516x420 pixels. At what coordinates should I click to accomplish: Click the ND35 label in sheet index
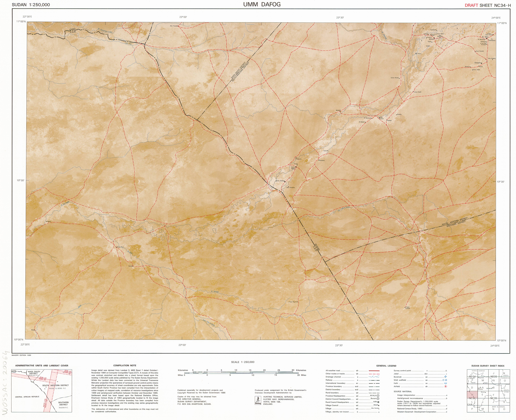click(494, 377)
